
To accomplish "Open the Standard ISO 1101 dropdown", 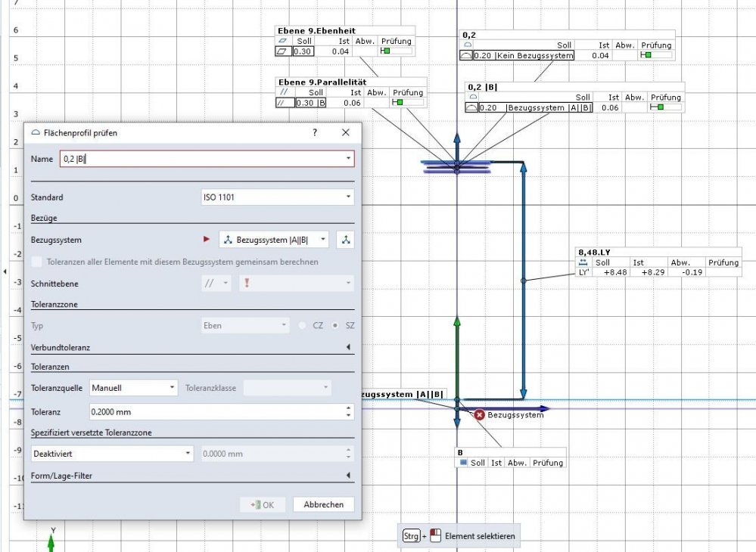I will tap(276, 197).
